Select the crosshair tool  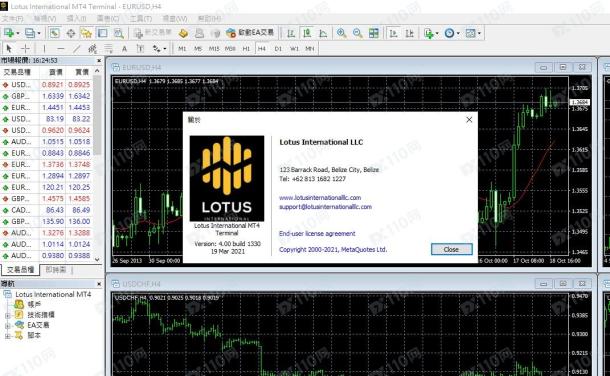[x=25, y=49]
